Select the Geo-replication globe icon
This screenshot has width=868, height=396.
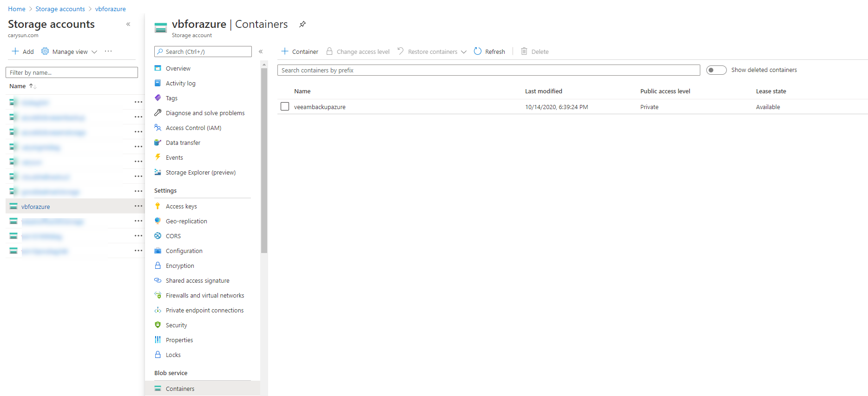coord(158,221)
